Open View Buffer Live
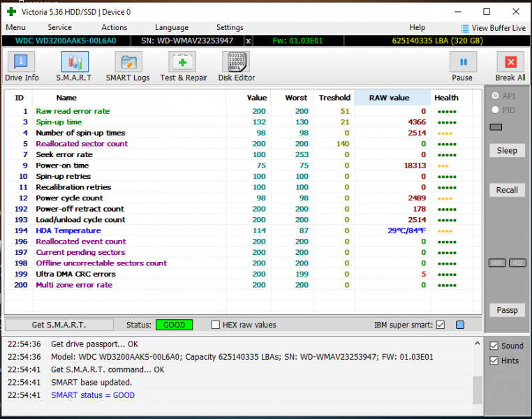The height and width of the screenshot is (419, 532). coord(493,28)
